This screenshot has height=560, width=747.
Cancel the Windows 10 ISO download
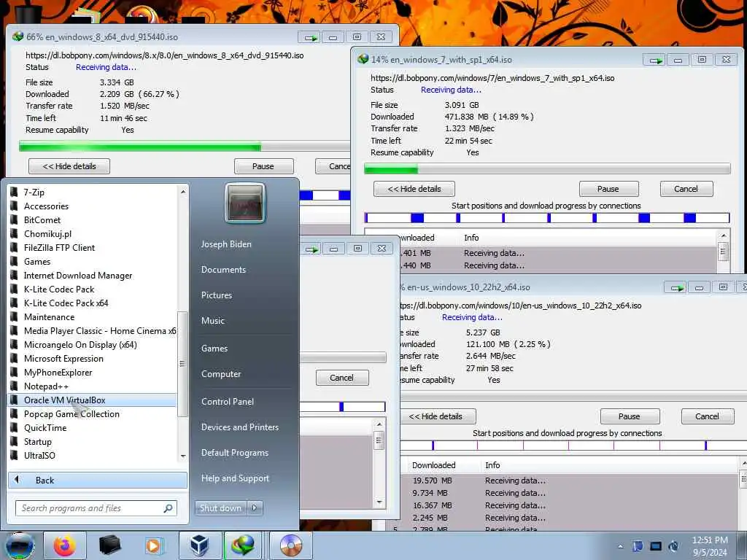click(x=707, y=416)
